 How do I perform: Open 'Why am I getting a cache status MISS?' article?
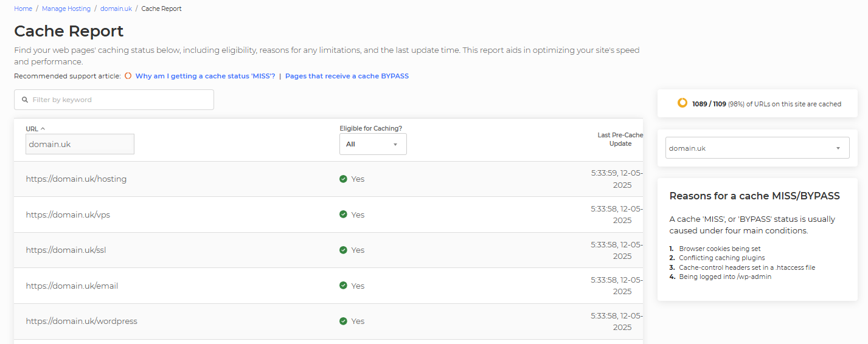206,76
